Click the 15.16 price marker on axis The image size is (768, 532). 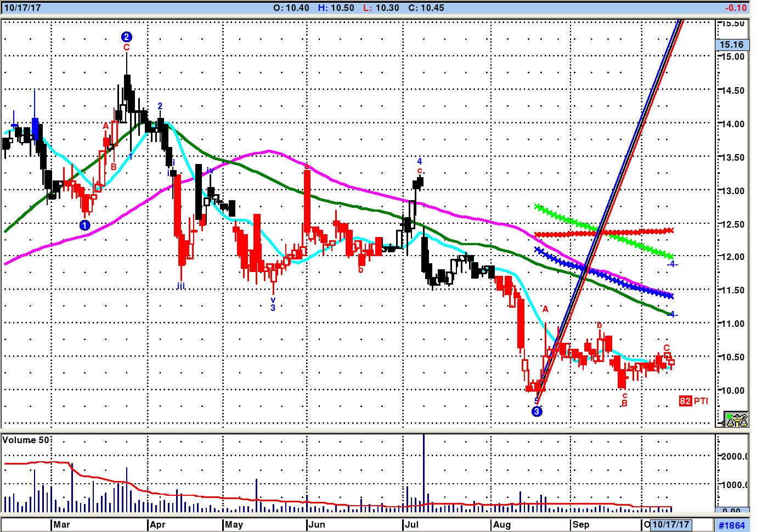(731, 45)
